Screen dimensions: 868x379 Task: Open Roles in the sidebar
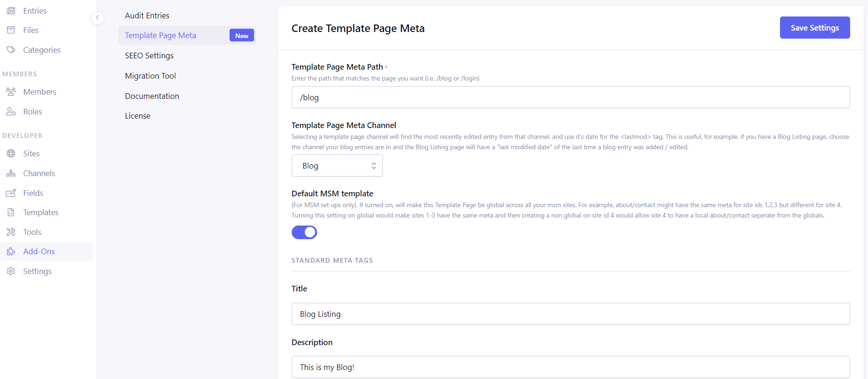coord(32,112)
